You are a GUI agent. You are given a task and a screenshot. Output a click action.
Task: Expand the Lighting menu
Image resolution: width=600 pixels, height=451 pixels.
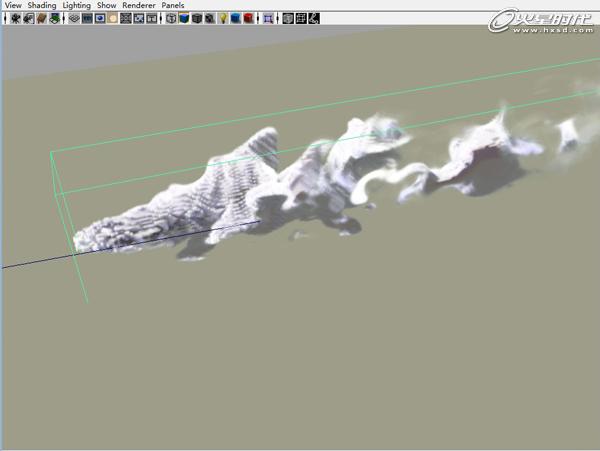(x=76, y=5)
